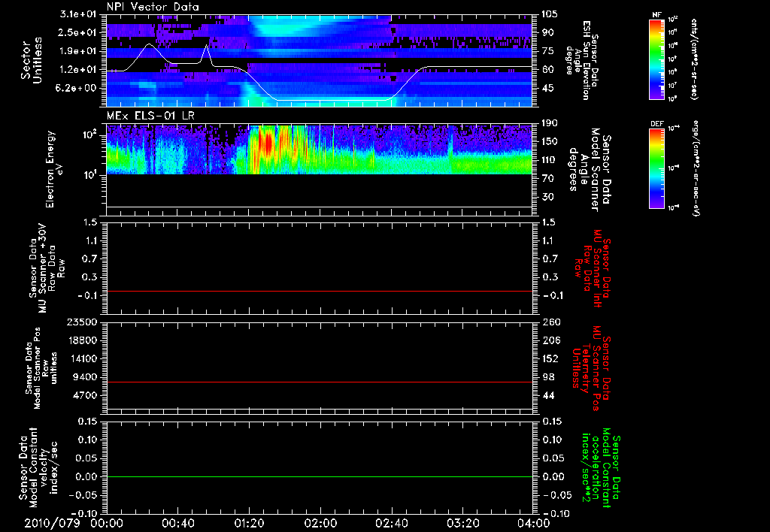The height and width of the screenshot is (532, 770).
Task: Click the 'Electron Energy eV' axis label
Action: coord(53,169)
